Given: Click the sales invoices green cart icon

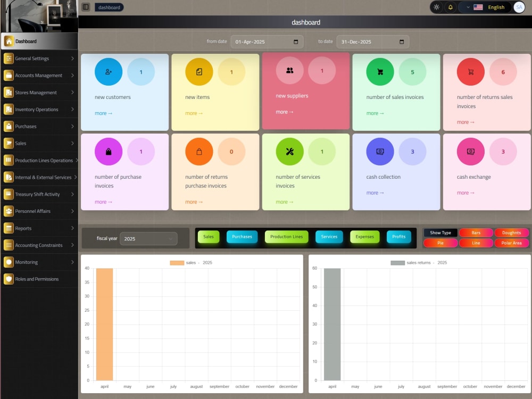Looking at the screenshot, I should [x=380, y=72].
